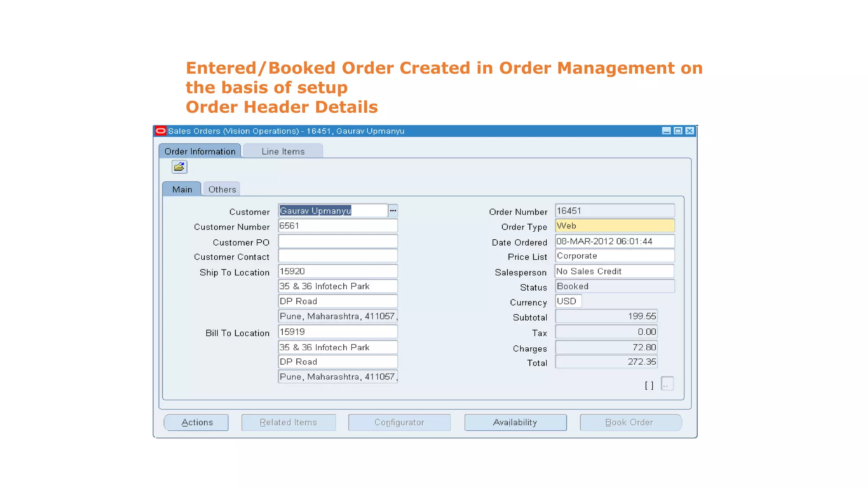The height and width of the screenshot is (488, 868).
Task: Click the Configurator button
Action: pyautogui.click(x=399, y=422)
